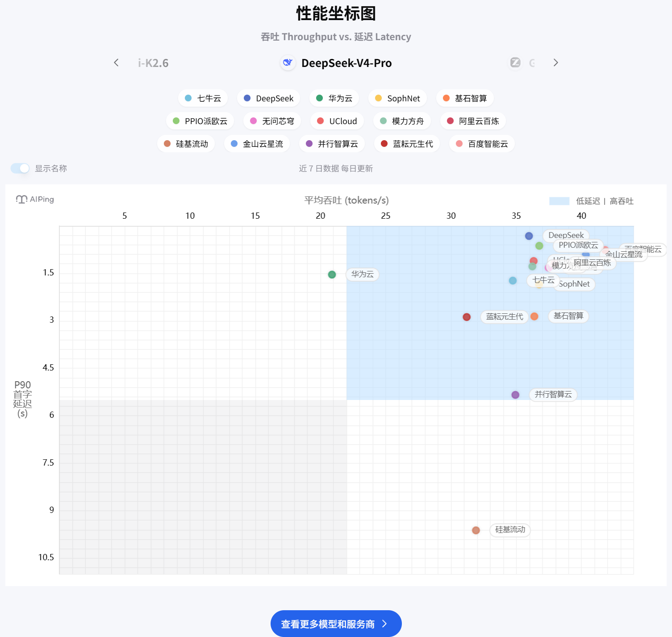Screen dimensions: 672x637
Task: Click the 硅基流动 chart label
Action: click(510, 529)
